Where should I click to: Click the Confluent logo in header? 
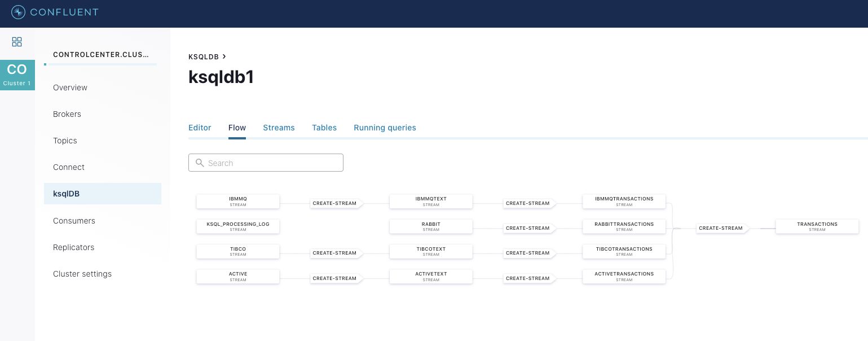click(x=55, y=11)
